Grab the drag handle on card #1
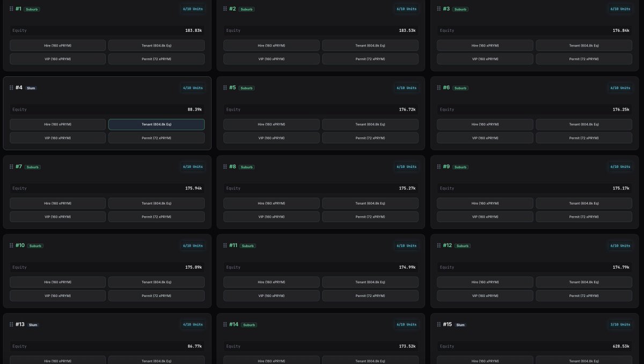The image size is (644, 364). (x=11, y=9)
